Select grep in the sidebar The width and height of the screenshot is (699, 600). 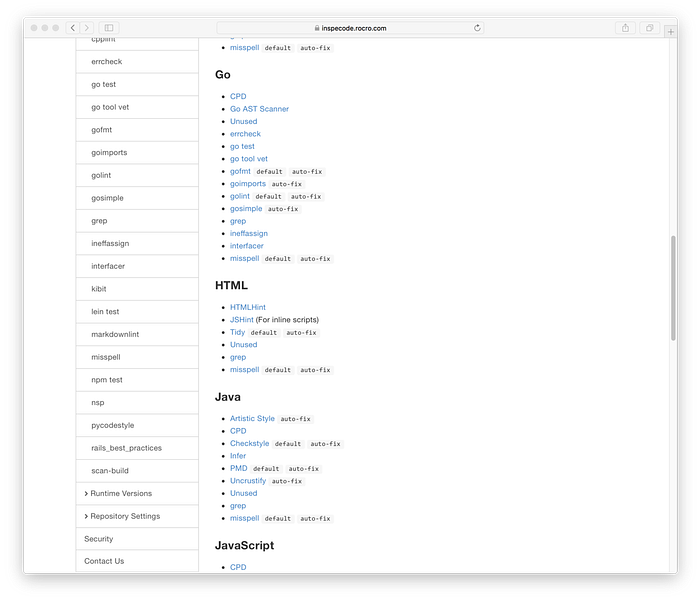137,221
